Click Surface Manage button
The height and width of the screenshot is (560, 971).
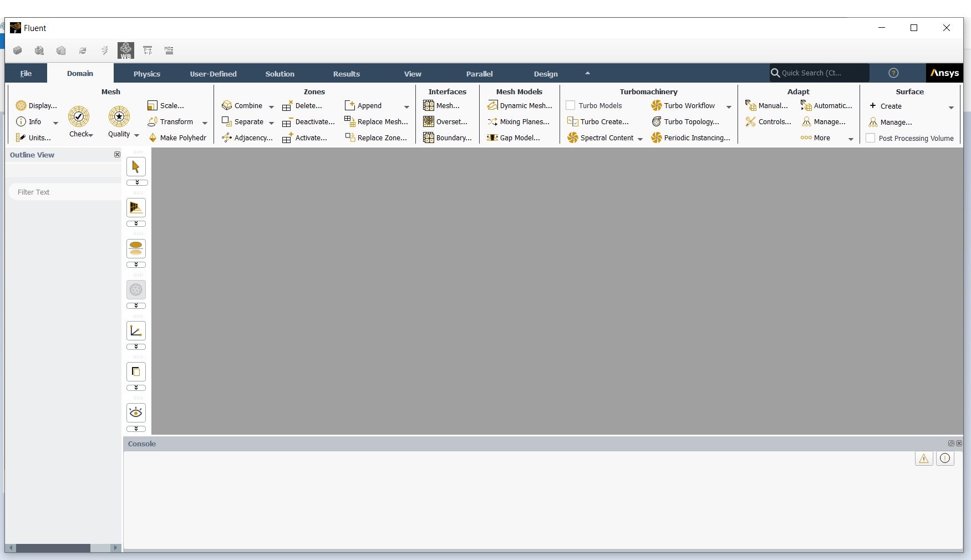890,122
